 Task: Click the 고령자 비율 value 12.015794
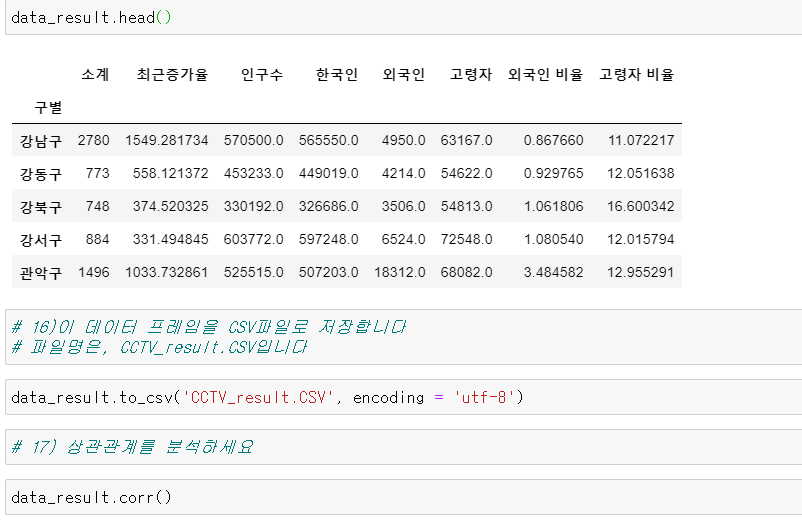641,239
